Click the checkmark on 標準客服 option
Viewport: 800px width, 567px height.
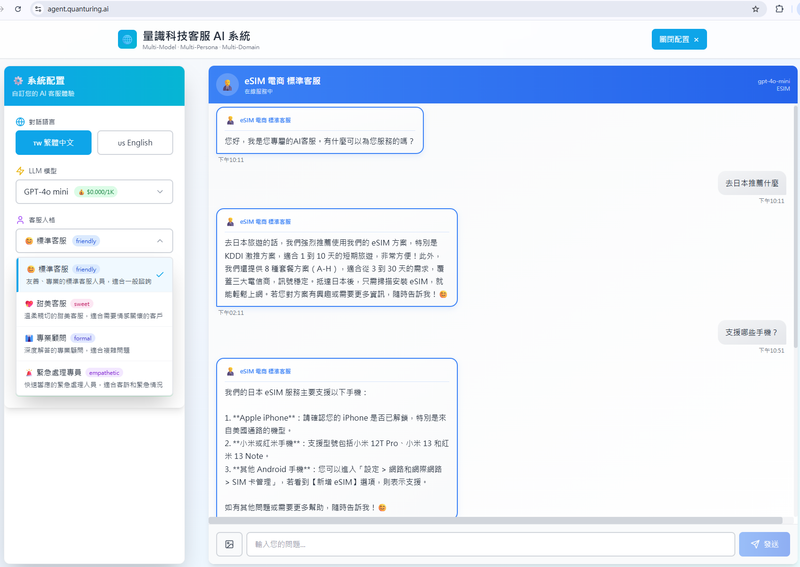click(160, 275)
